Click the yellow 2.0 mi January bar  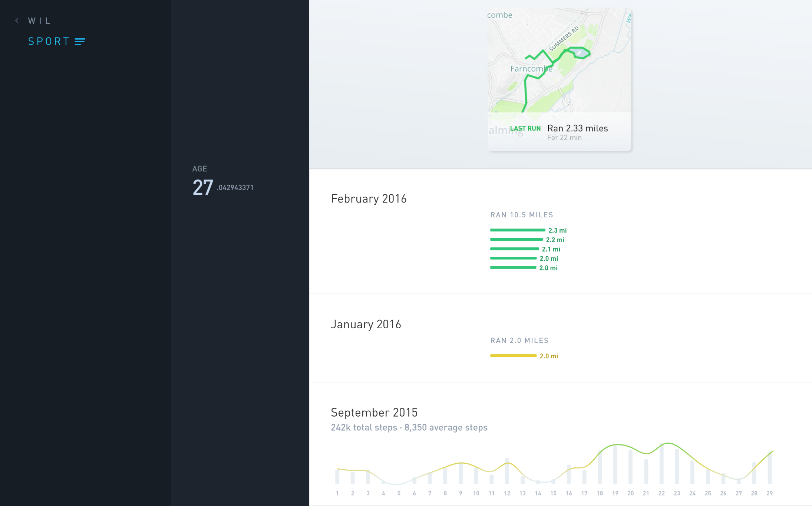513,356
